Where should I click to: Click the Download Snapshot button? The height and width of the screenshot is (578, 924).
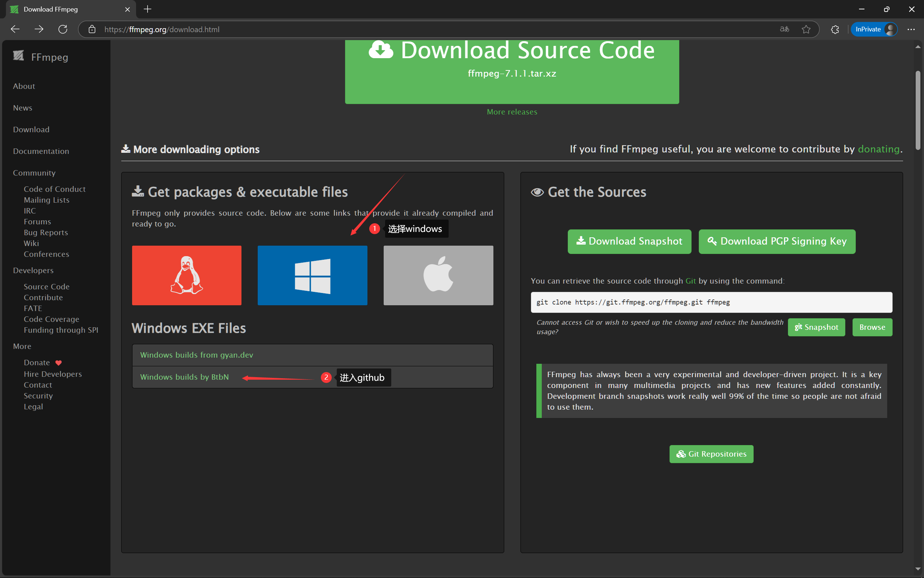[629, 241]
